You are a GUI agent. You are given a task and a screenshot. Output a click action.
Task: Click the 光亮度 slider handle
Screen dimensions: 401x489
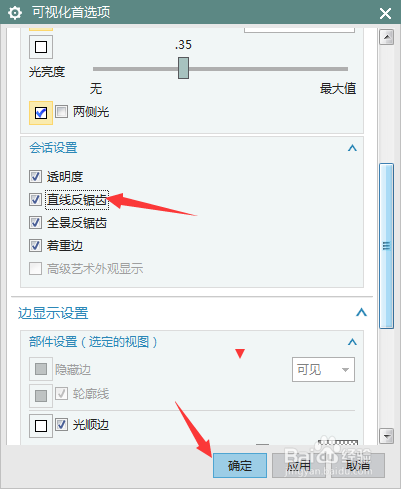click(183, 68)
